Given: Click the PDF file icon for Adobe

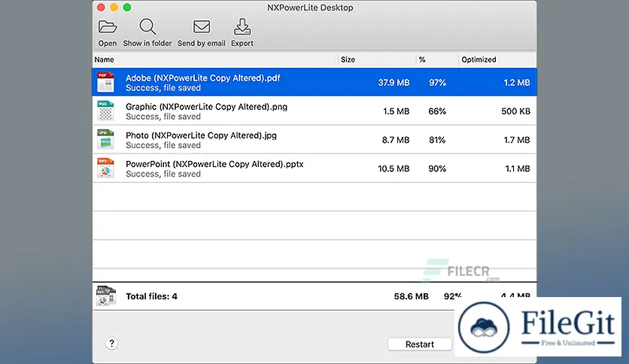Looking at the screenshot, I should tap(105, 82).
